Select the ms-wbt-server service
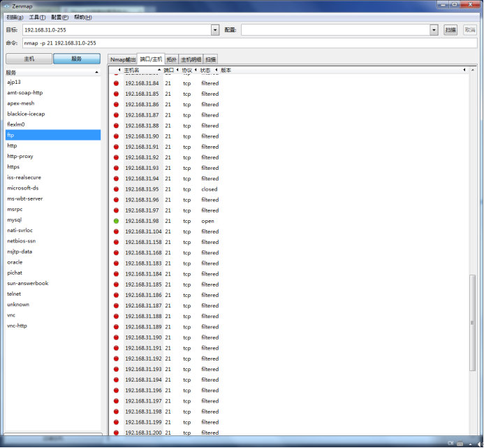The width and height of the screenshot is (484, 448). tap(53, 198)
